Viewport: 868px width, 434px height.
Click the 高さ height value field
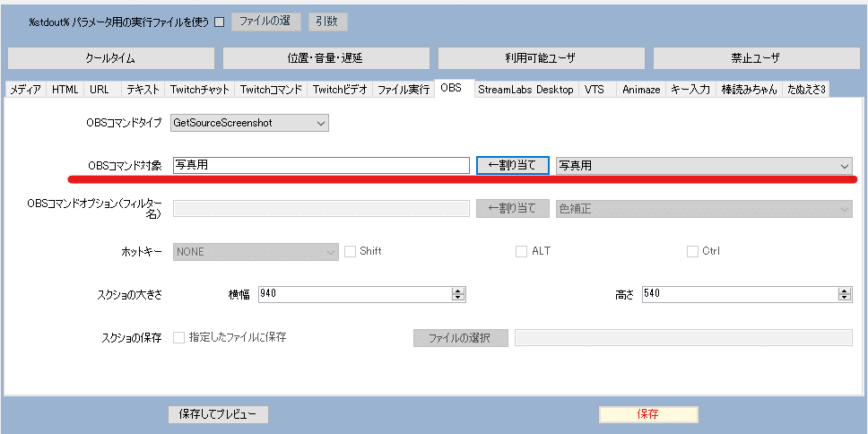(740, 294)
